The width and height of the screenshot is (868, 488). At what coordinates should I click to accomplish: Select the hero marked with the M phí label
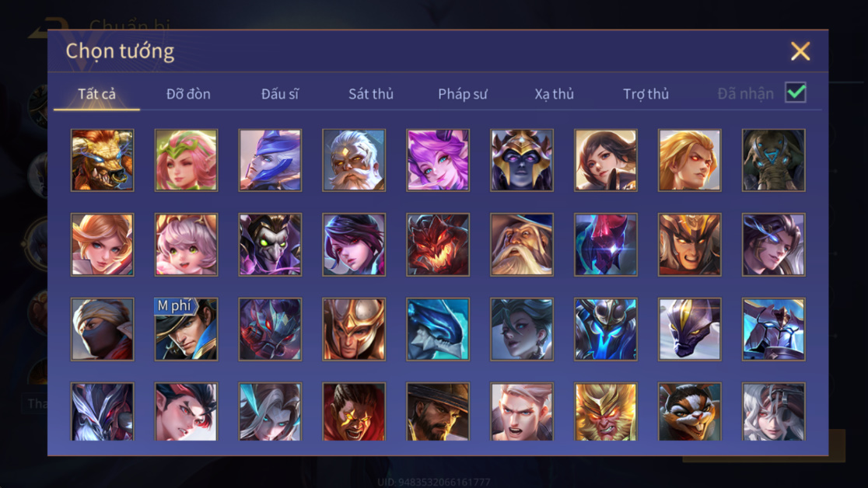click(186, 329)
